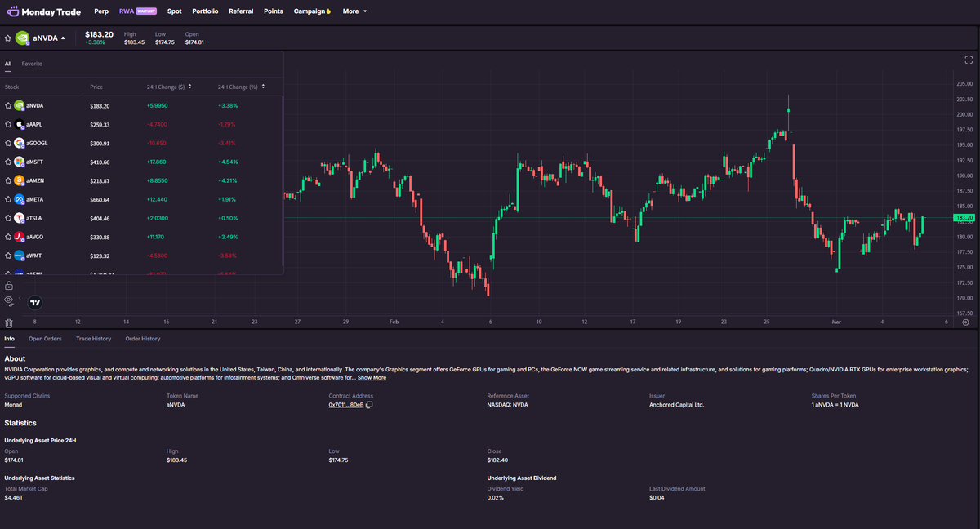This screenshot has height=529, width=980.
Task: Click the Tesla logo icon for aTSLA
Action: (20, 218)
